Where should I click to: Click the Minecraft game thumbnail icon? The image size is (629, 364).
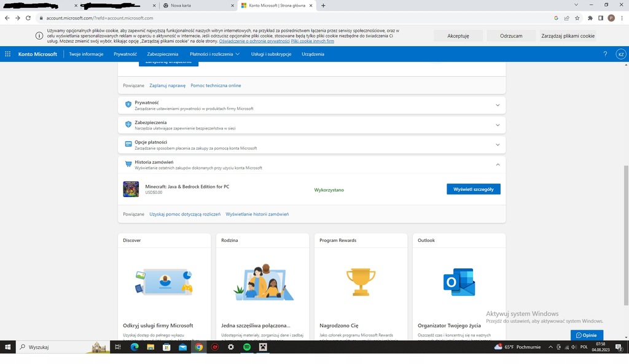(x=131, y=189)
